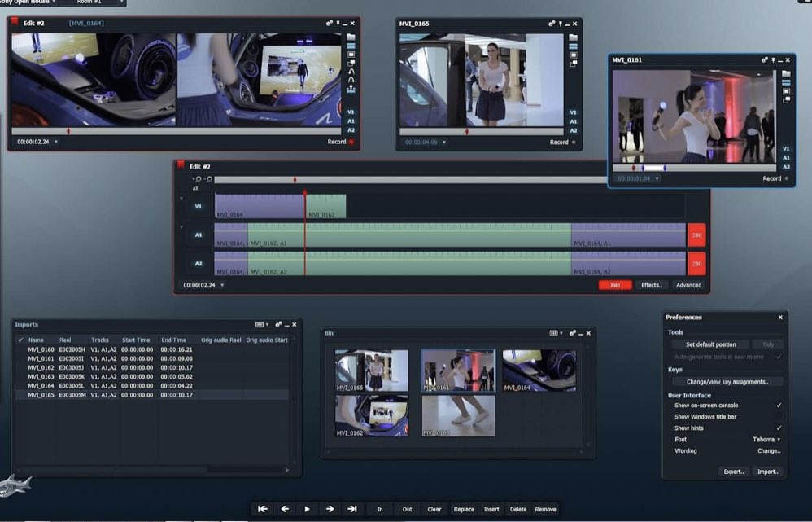Viewport: 812px width, 522px height.
Task: Open timecode dropdown in MVI_0161 viewer
Action: [x=657, y=179]
